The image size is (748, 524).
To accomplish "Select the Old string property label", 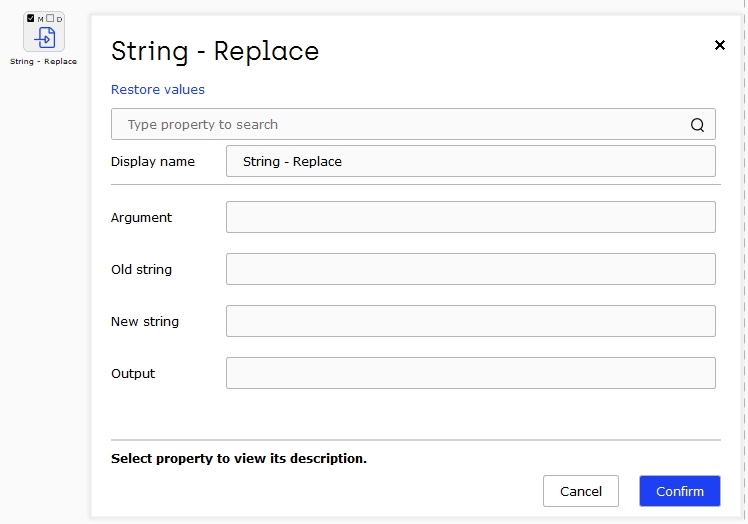I will pyautogui.click(x=141, y=270).
